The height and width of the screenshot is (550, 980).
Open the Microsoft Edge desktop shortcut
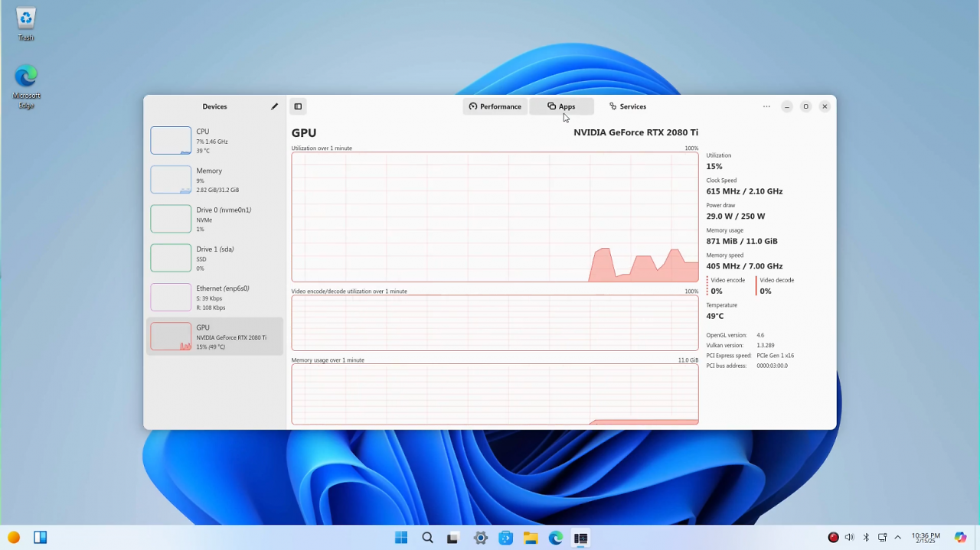pyautogui.click(x=26, y=86)
